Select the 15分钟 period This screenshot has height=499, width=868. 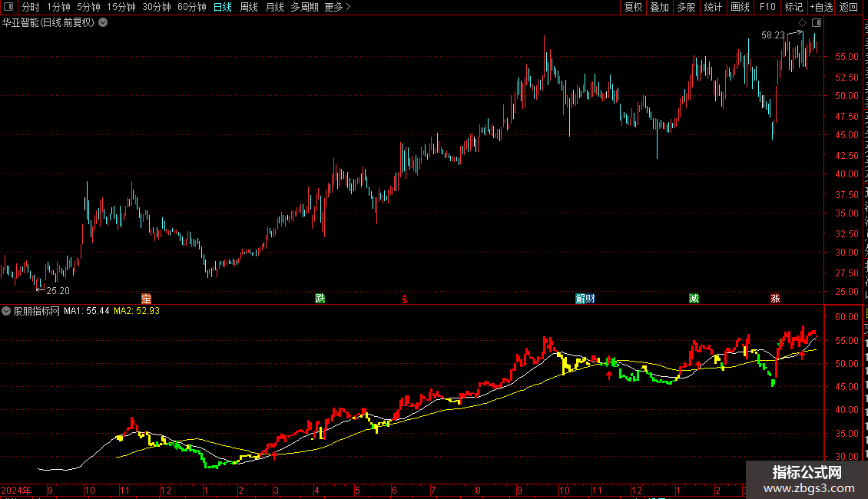121,7
